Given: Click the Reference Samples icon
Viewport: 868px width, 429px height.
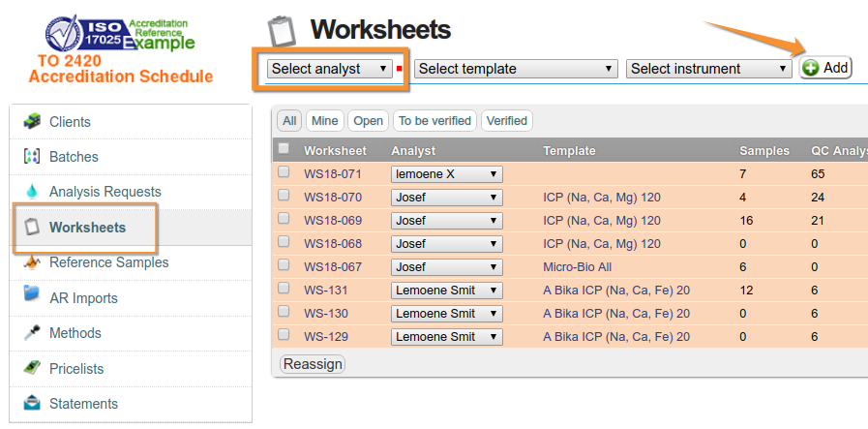Looking at the screenshot, I should [x=32, y=262].
